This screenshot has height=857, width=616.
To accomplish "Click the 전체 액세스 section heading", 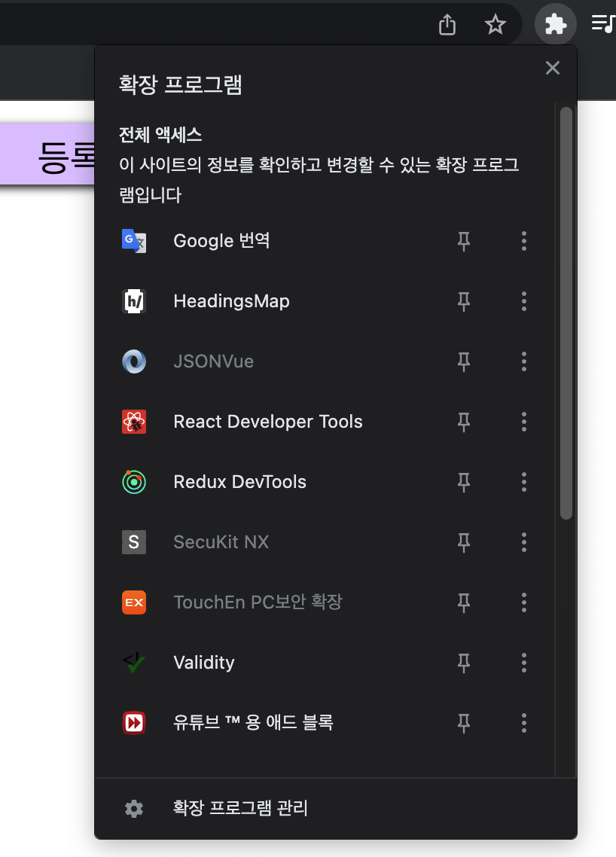I will [x=160, y=135].
